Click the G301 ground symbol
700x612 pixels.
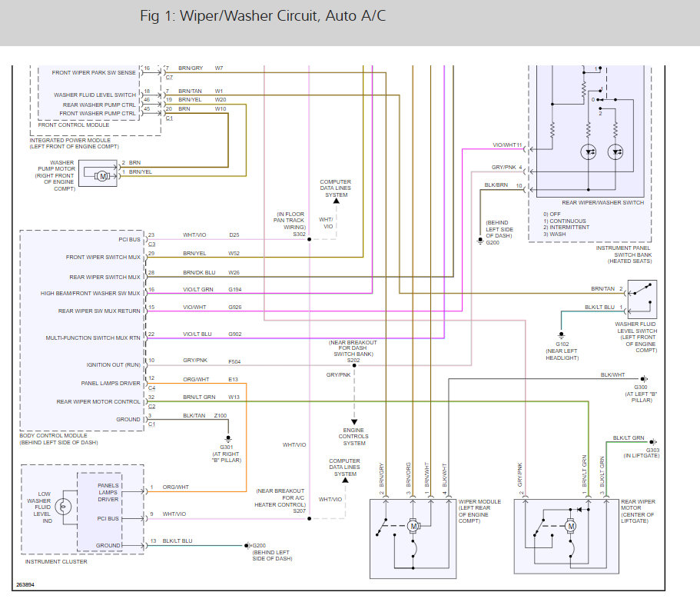point(228,439)
